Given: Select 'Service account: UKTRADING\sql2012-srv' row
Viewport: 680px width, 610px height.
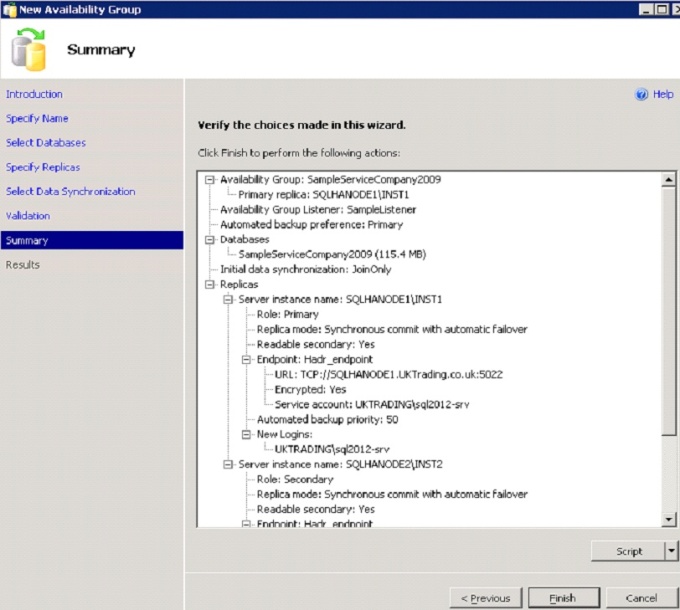Looking at the screenshot, I should point(372,404).
